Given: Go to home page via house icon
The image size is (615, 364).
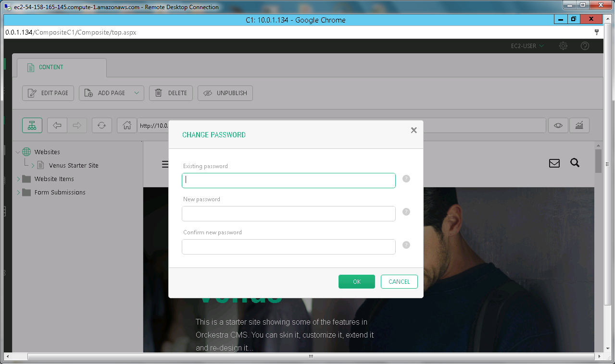Looking at the screenshot, I should point(127,125).
